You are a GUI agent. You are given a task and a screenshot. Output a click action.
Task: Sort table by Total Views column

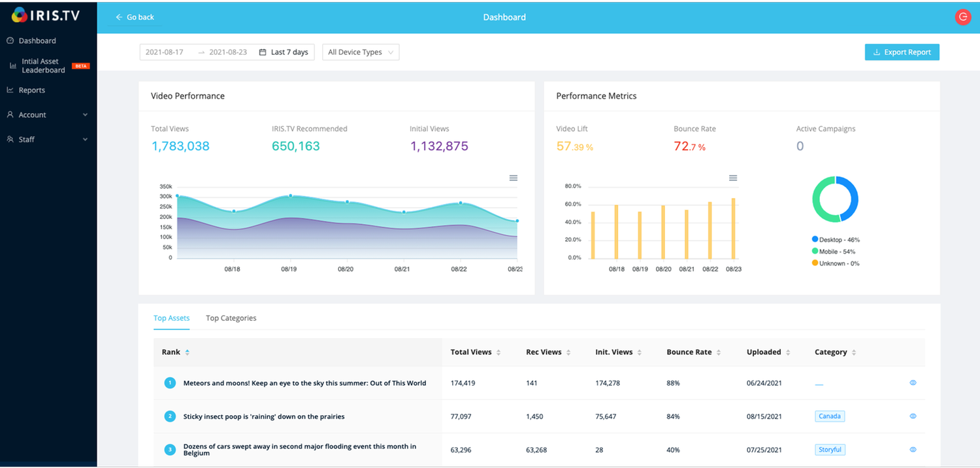(x=476, y=352)
